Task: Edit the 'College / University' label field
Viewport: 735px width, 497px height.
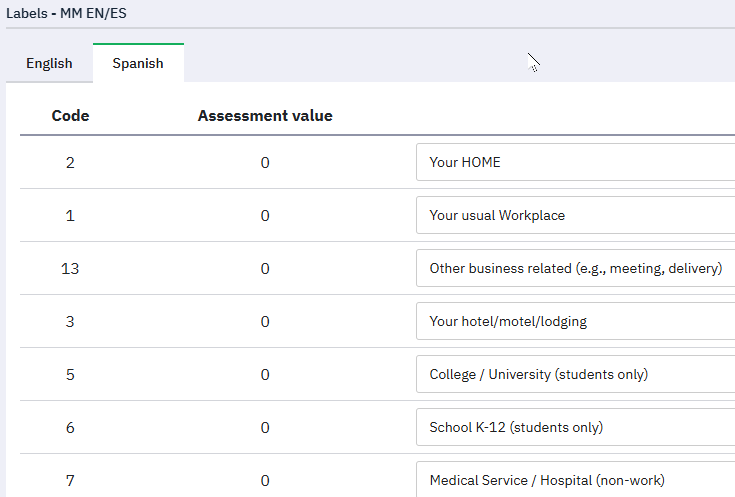Action: pos(575,374)
